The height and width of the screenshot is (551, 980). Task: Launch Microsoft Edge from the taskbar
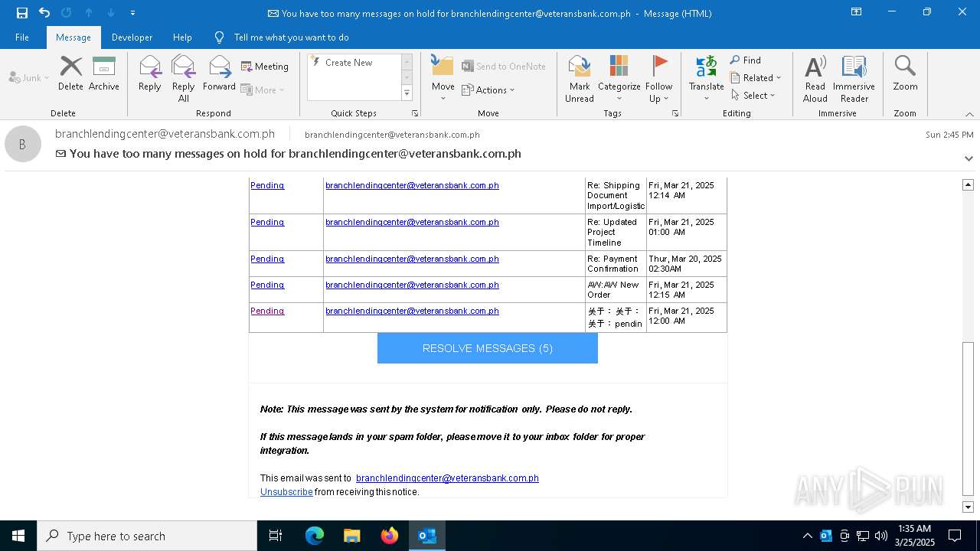click(314, 536)
